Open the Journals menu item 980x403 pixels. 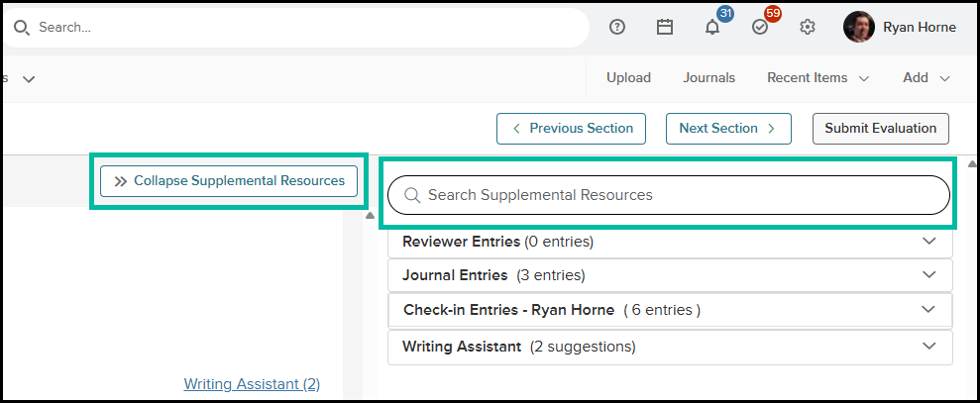coord(708,78)
